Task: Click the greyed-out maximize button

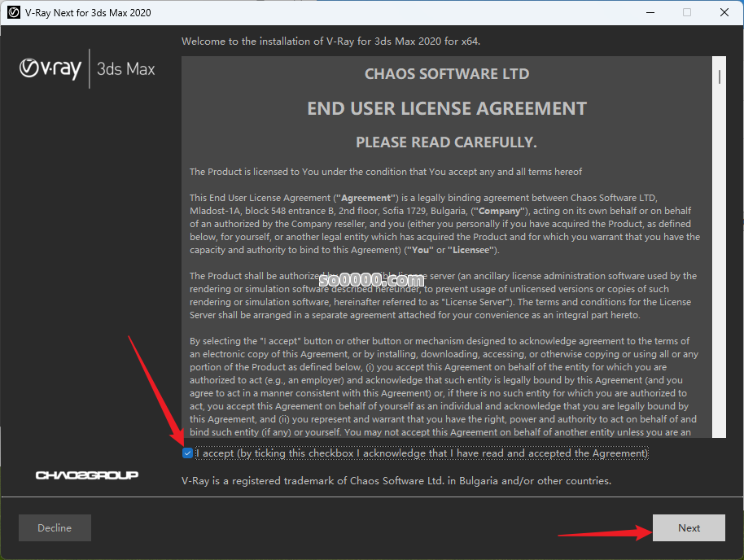Action: (687, 12)
